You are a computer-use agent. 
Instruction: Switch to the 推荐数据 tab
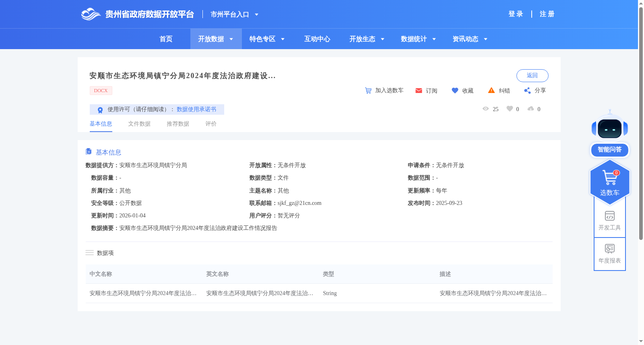(x=178, y=124)
